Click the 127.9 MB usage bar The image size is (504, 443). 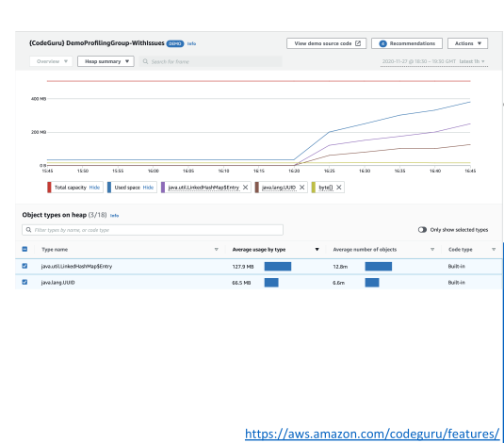(x=278, y=267)
